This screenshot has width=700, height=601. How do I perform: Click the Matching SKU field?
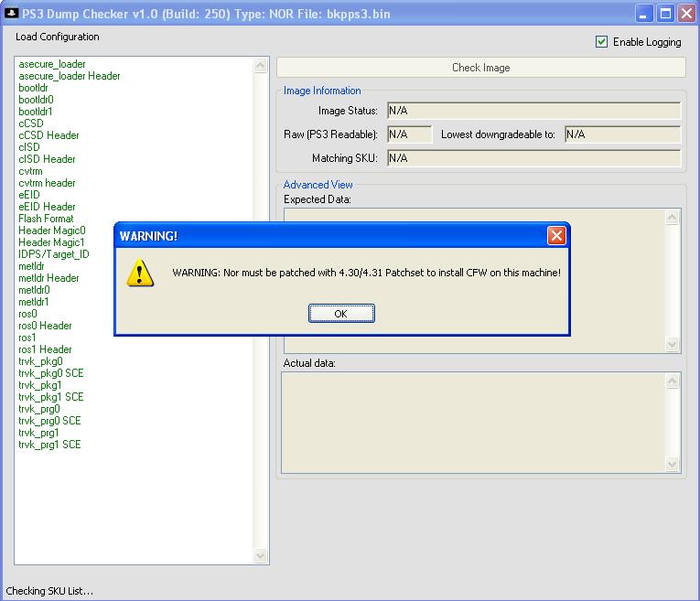[533, 158]
